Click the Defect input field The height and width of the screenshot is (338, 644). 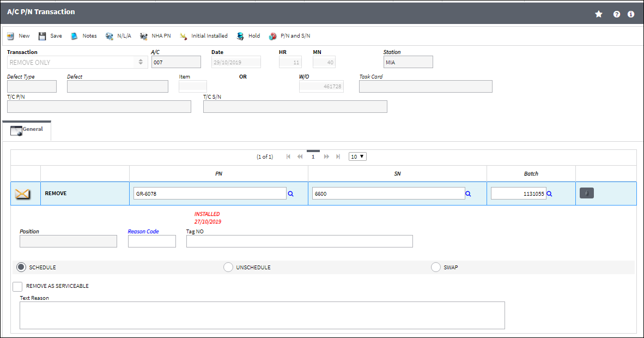[x=118, y=86]
